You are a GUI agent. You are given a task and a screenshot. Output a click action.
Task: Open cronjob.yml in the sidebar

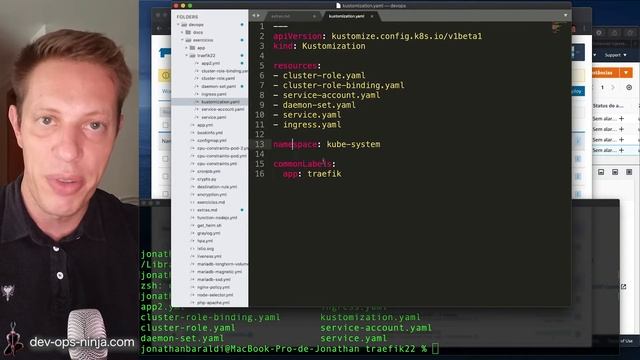pyautogui.click(x=209, y=171)
